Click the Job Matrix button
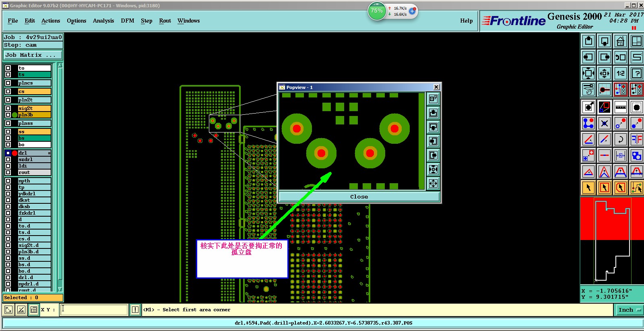 pyautogui.click(x=33, y=55)
